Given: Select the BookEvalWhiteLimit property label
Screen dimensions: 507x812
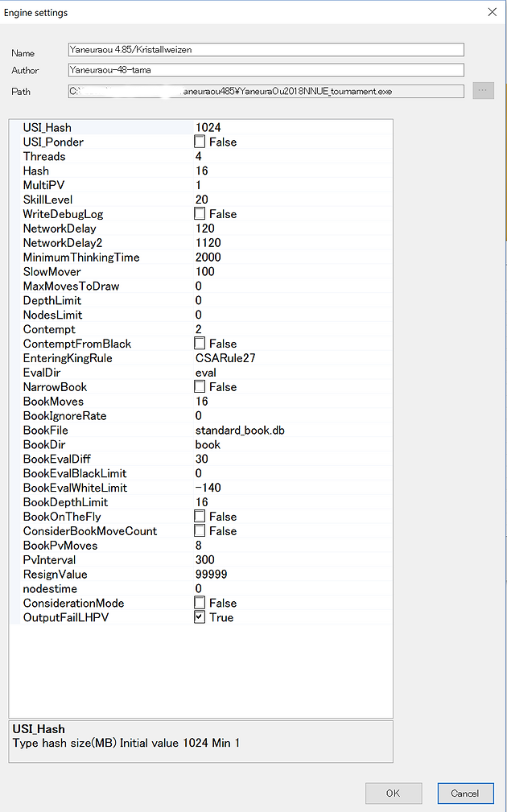Looking at the screenshot, I should pos(75,488).
